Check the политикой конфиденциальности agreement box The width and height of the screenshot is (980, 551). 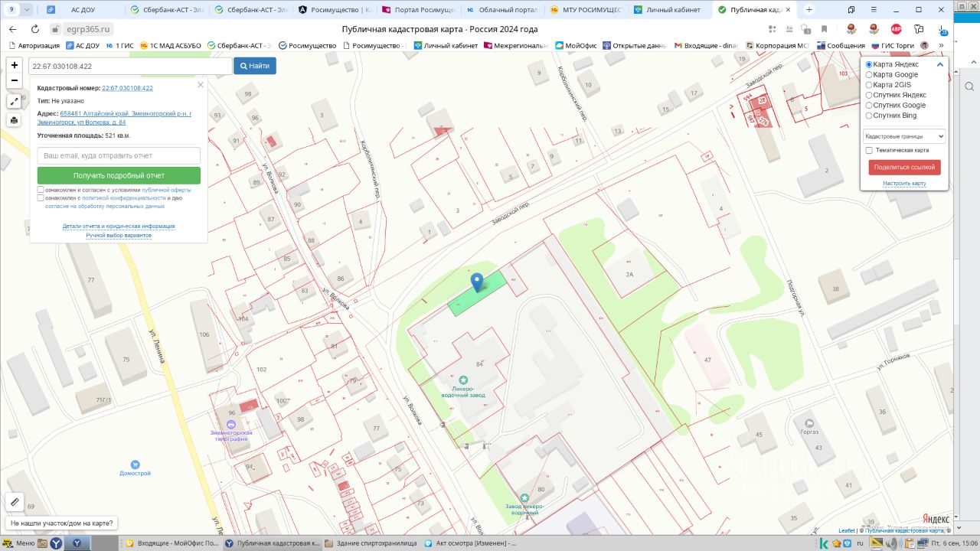[41, 198]
